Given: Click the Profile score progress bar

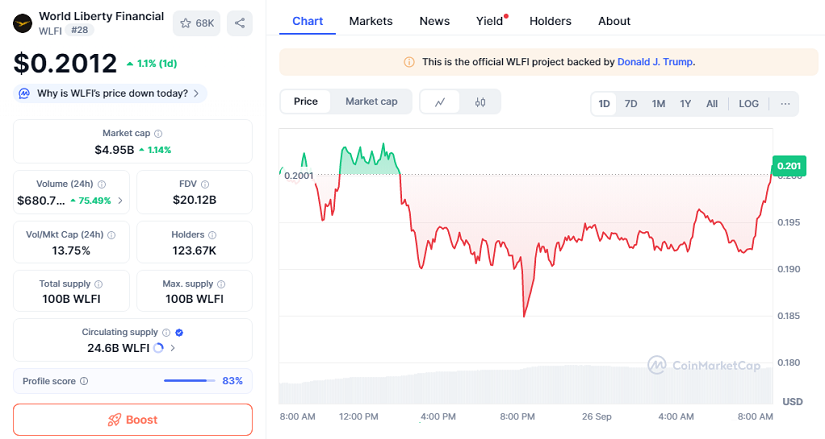Looking at the screenshot, I should 189,381.
